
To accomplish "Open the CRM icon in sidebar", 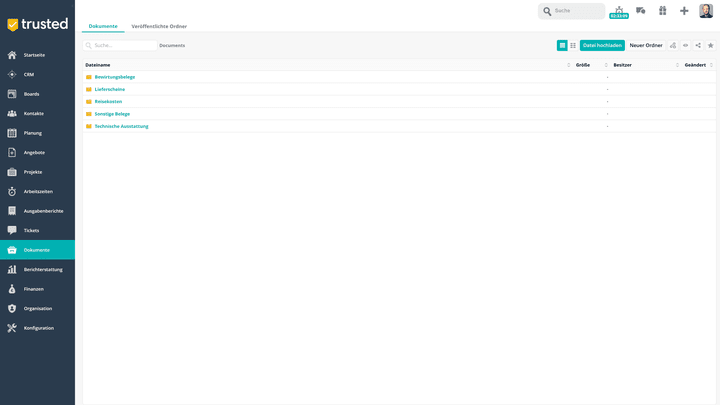I will pyautogui.click(x=12, y=74).
